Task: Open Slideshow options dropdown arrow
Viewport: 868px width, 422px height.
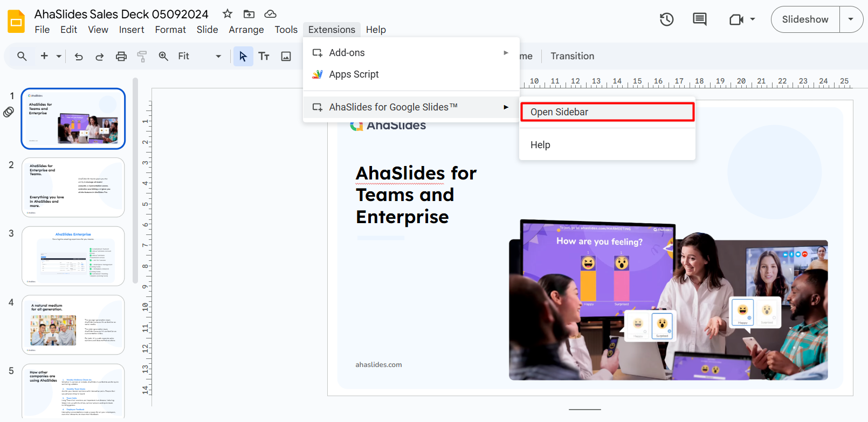Action: pos(851,19)
